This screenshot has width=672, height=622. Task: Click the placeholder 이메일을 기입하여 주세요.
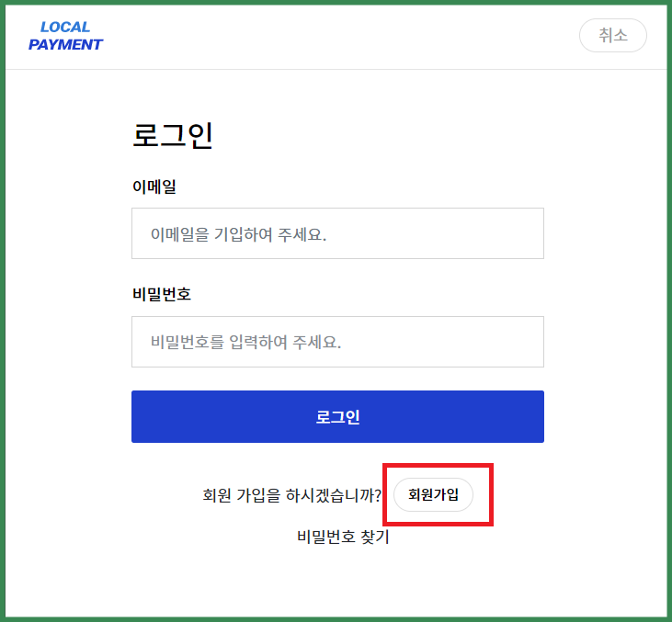[238, 234]
